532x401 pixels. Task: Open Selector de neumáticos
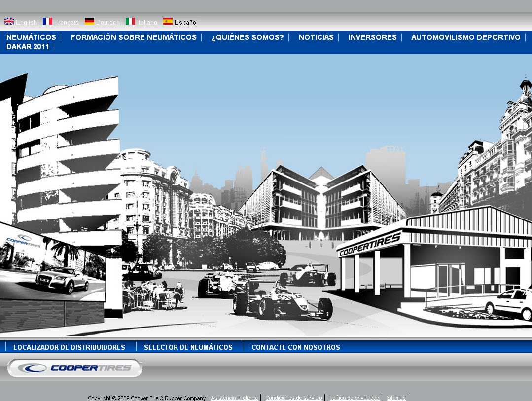point(188,347)
